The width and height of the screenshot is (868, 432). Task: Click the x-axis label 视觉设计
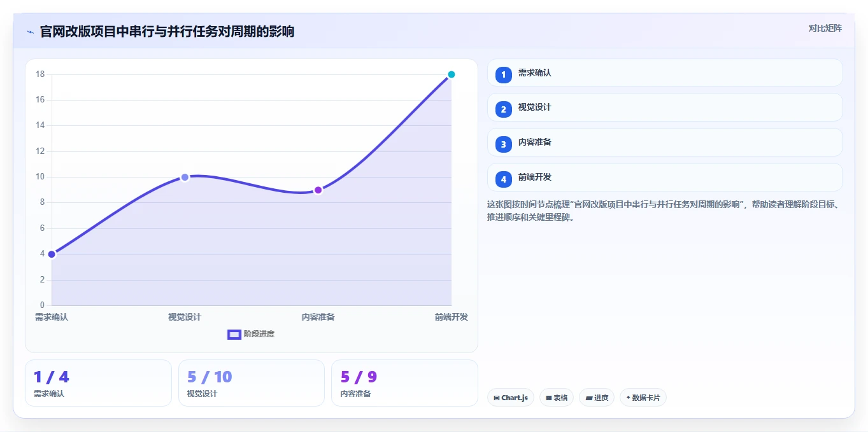(x=185, y=317)
